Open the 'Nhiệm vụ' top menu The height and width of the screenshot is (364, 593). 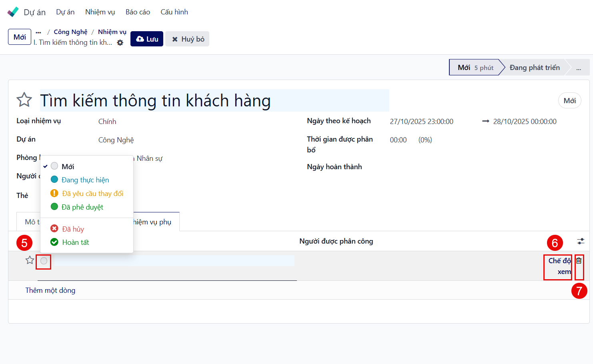tap(100, 12)
